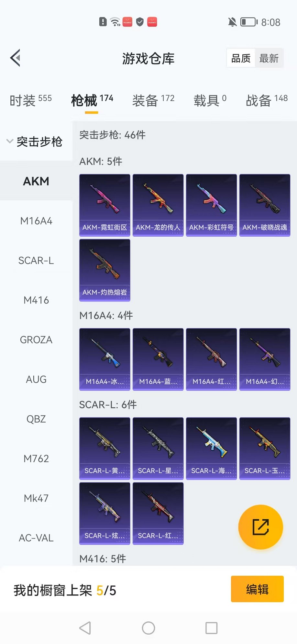Tap the 编辑 button
The height and width of the screenshot is (644, 297).
click(257, 589)
